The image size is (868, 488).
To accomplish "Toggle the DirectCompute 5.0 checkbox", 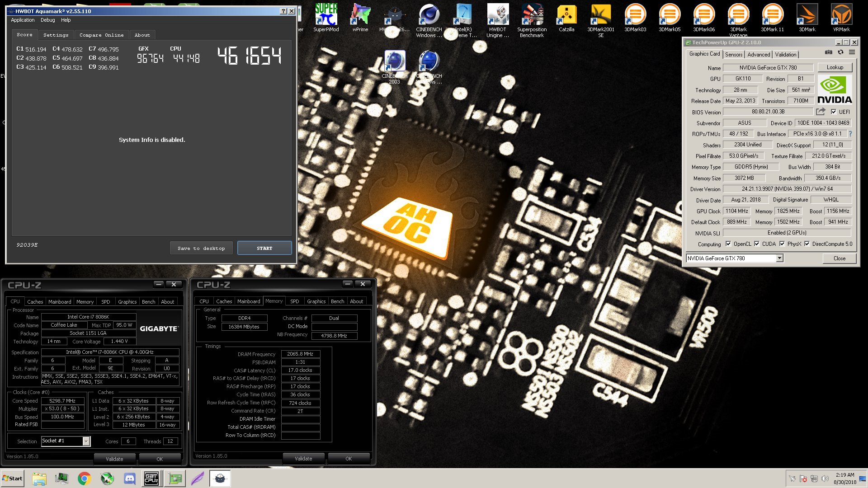I will click(807, 244).
